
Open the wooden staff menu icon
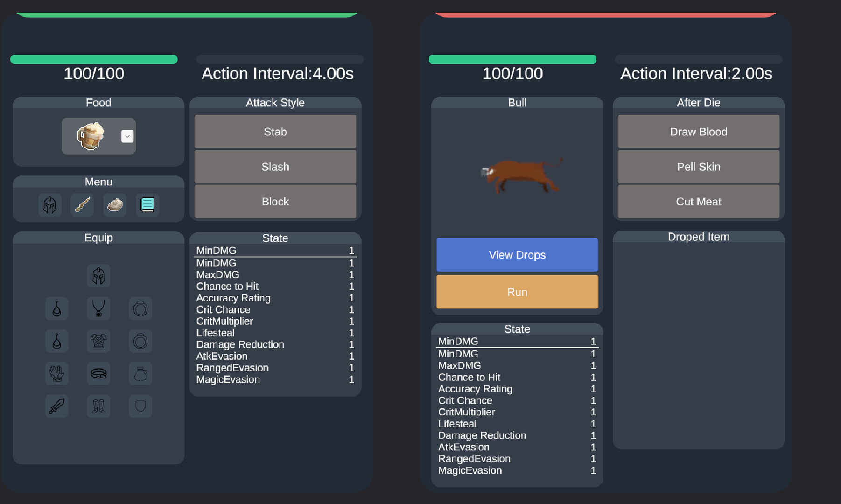[82, 205]
